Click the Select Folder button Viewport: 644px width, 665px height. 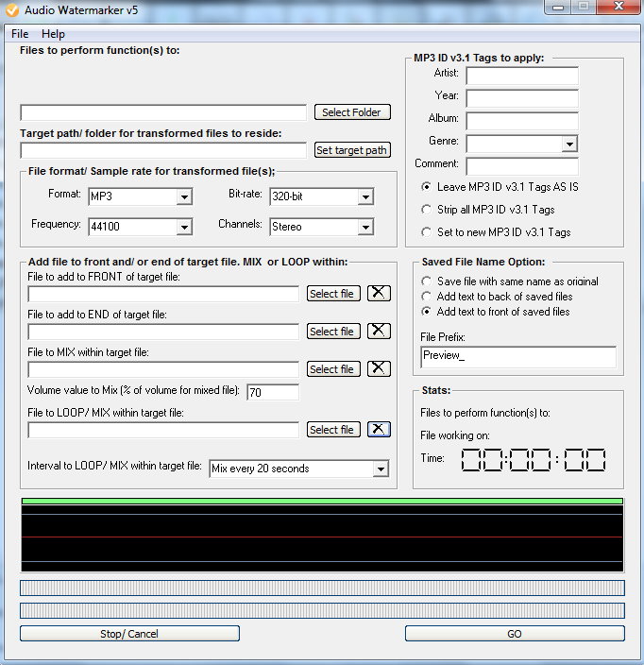point(351,112)
